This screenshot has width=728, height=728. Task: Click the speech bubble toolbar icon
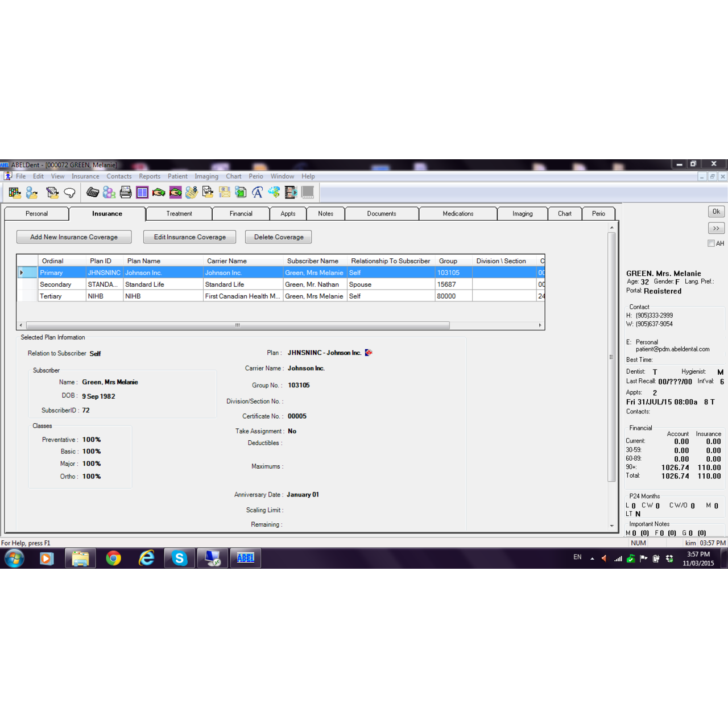point(69,193)
